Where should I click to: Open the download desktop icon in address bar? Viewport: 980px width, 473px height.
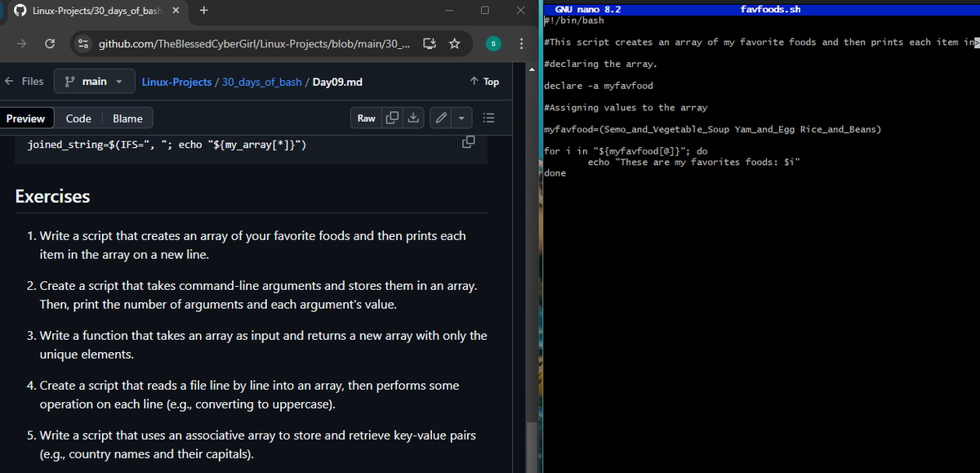pos(430,42)
